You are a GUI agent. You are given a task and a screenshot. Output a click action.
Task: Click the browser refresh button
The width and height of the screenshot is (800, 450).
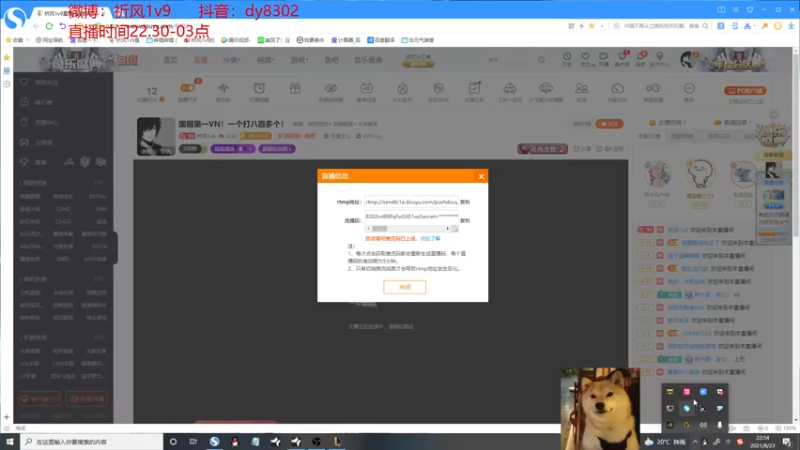tap(49, 26)
